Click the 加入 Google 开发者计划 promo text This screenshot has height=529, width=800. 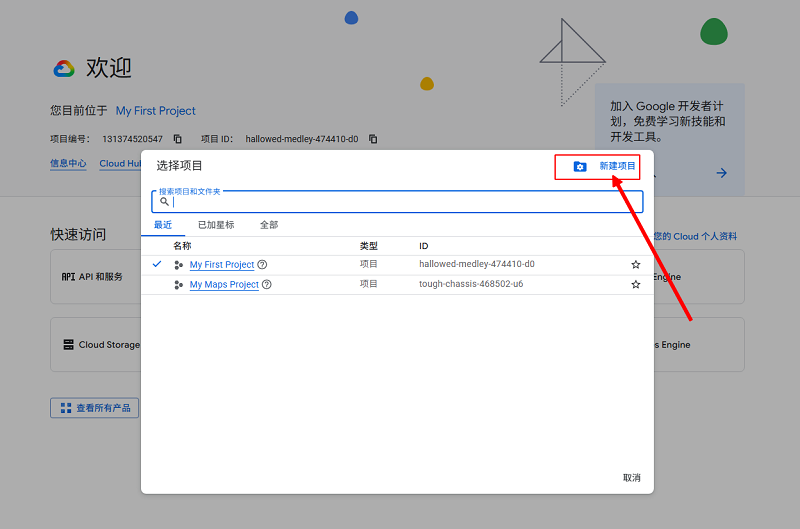[667, 121]
